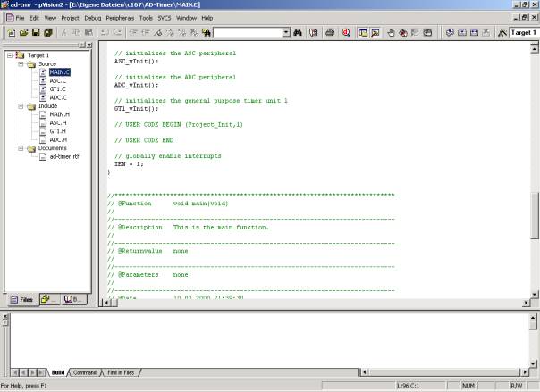Switch to the Files tab
540x392 pixels.
22,299
